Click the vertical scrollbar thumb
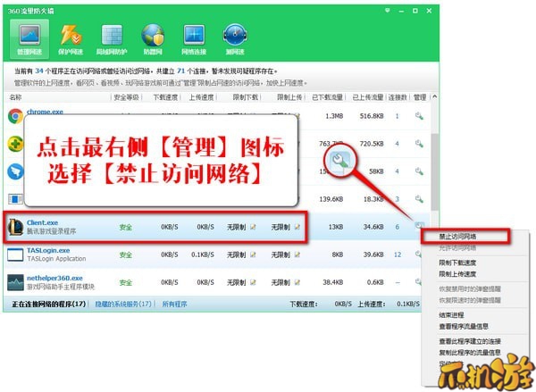The width and height of the screenshot is (536, 392). coord(434,172)
